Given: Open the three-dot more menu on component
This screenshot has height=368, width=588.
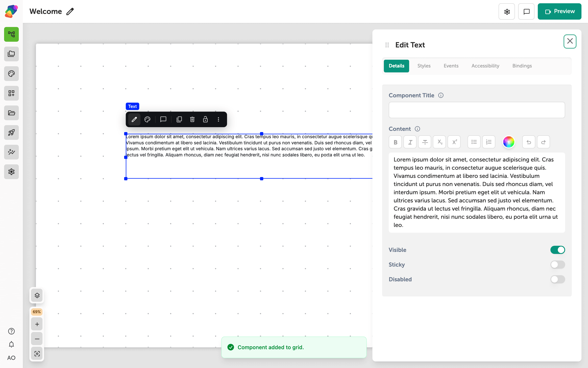Looking at the screenshot, I should click(218, 119).
